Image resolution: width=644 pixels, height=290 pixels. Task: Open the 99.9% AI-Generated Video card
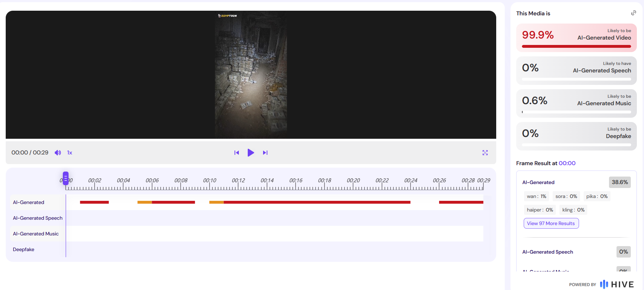pos(577,38)
